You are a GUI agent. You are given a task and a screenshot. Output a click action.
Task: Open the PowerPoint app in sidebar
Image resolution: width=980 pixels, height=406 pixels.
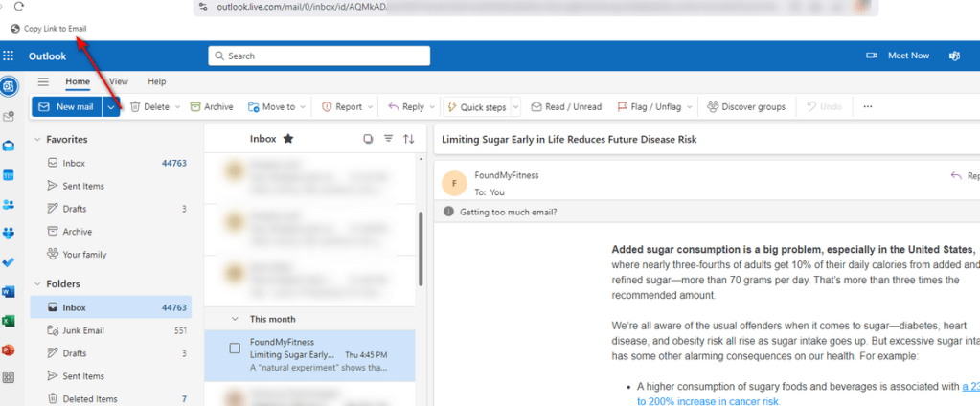tap(9, 349)
